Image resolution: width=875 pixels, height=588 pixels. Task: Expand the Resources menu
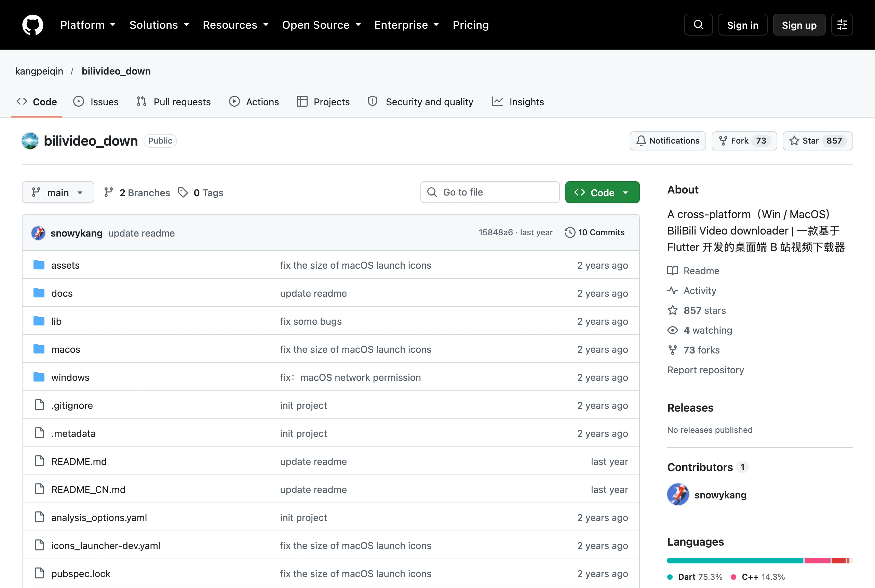coord(235,25)
